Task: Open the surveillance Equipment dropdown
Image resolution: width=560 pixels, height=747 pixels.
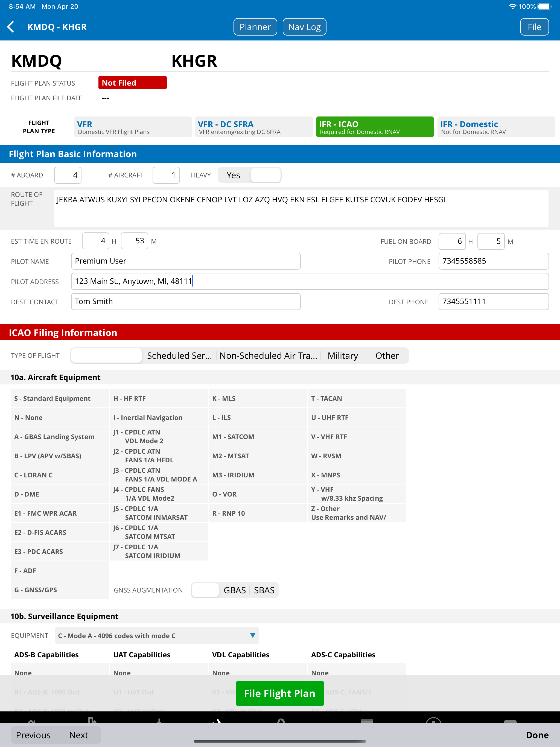Action: pyautogui.click(x=157, y=635)
